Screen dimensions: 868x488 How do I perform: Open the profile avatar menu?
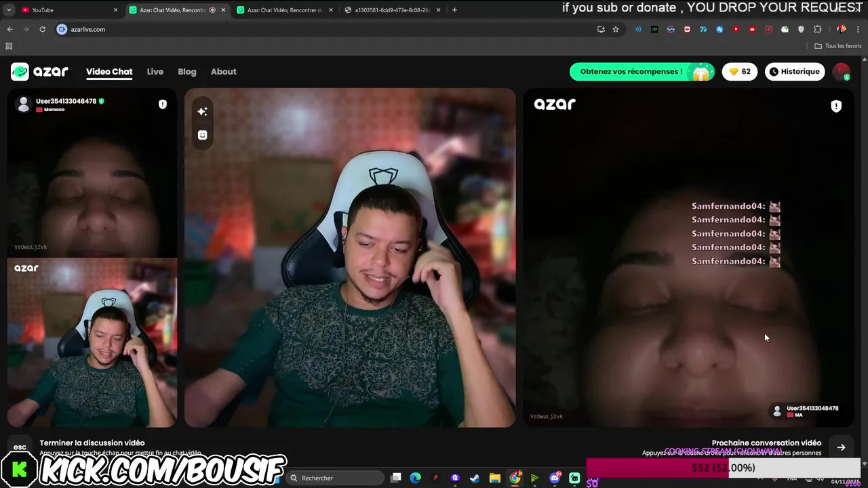point(842,72)
